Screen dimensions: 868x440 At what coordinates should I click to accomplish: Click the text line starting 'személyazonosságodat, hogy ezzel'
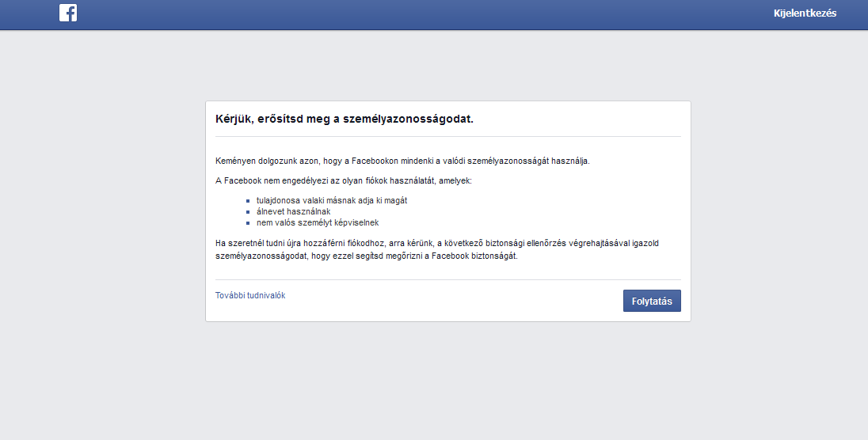click(x=367, y=256)
